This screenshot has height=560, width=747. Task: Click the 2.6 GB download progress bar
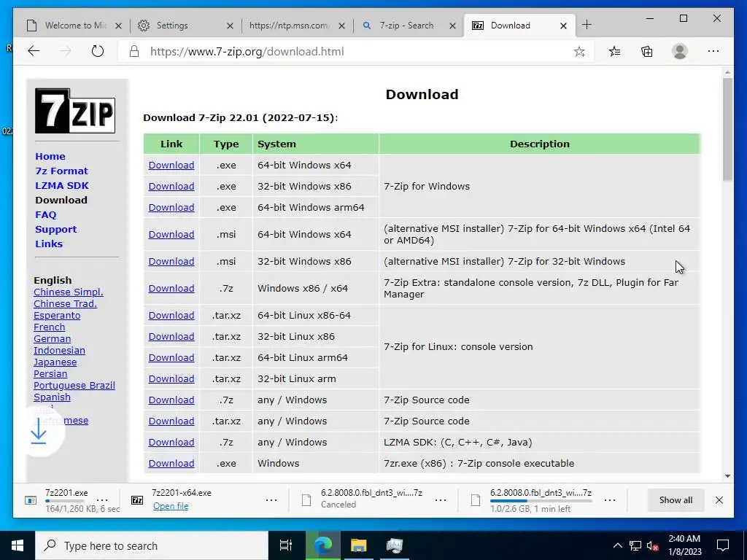tap(541, 501)
